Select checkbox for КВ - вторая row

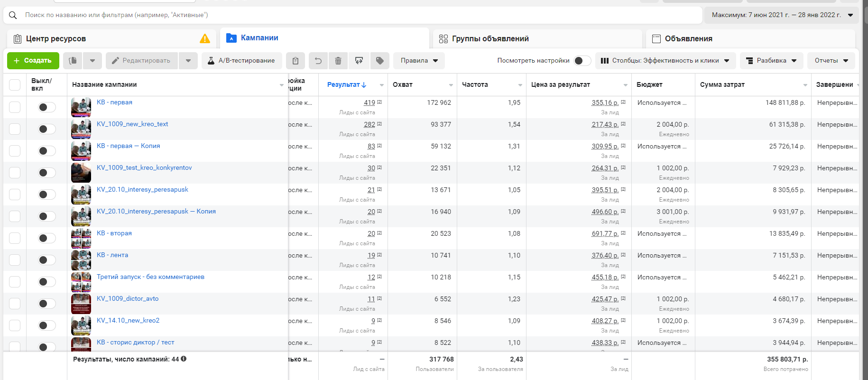pyautogui.click(x=15, y=238)
